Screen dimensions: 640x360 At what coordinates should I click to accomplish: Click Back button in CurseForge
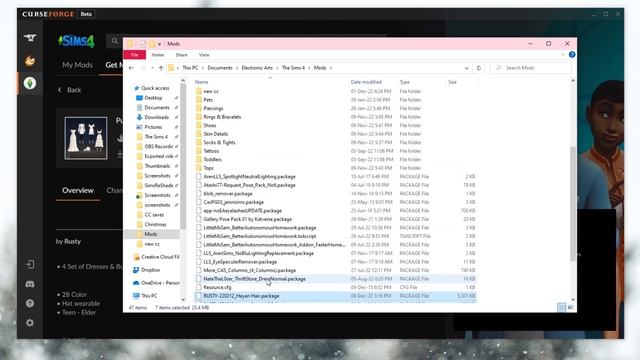[70, 90]
